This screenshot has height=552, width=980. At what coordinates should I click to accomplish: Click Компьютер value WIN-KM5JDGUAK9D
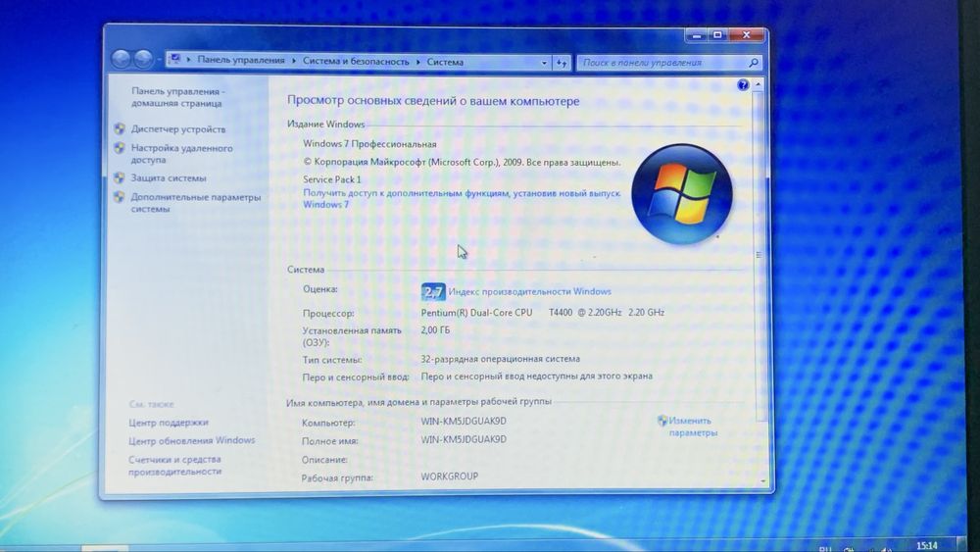tap(464, 422)
